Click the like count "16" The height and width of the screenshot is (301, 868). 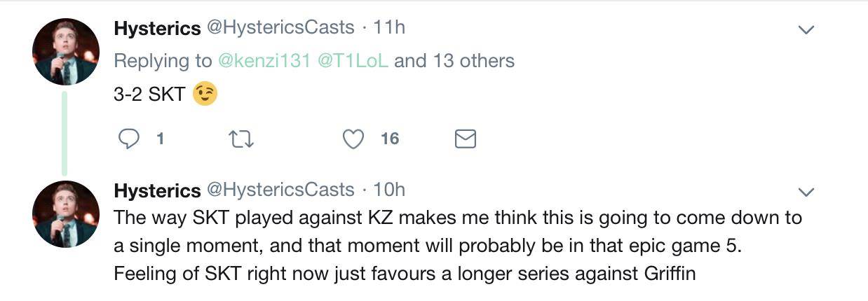point(390,139)
